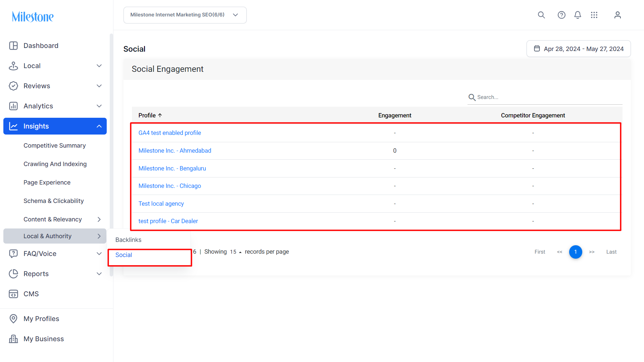Go to previous page arrows
The height and width of the screenshot is (362, 644).
click(559, 252)
